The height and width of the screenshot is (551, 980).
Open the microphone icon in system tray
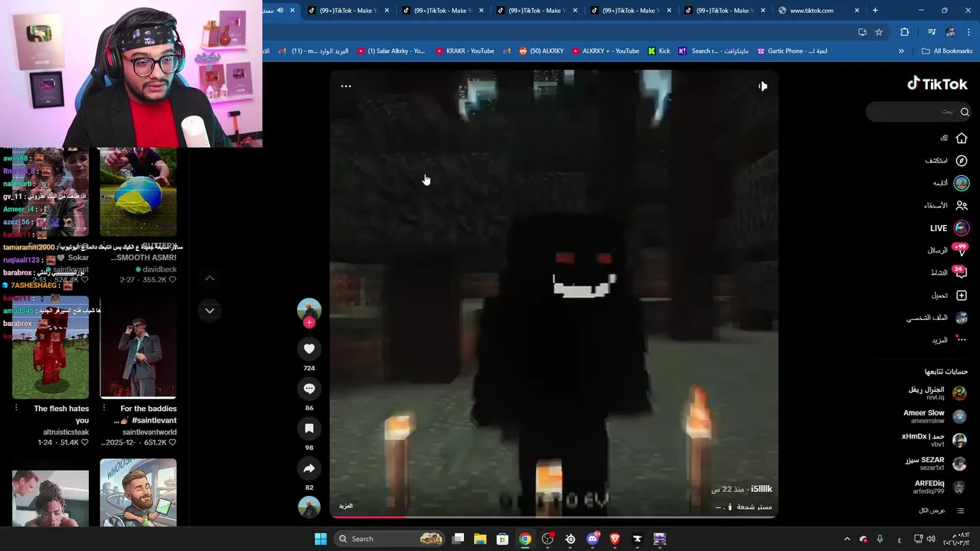click(880, 539)
